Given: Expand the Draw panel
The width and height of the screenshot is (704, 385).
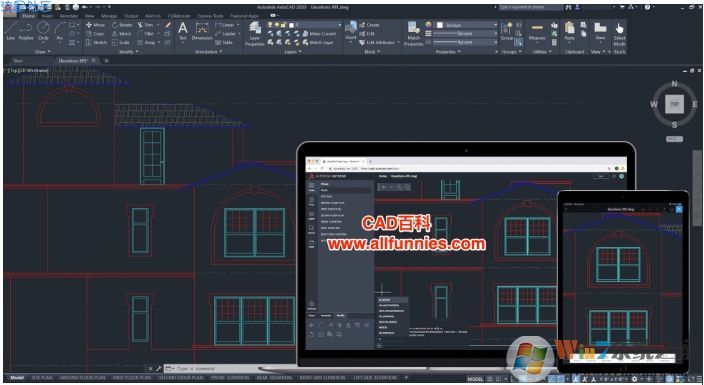Looking at the screenshot, I should coord(43,52).
